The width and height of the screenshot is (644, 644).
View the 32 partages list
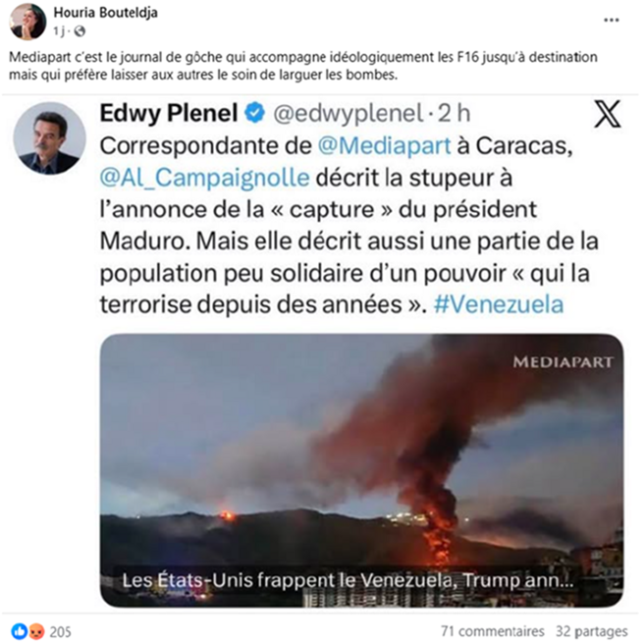[x=591, y=631]
